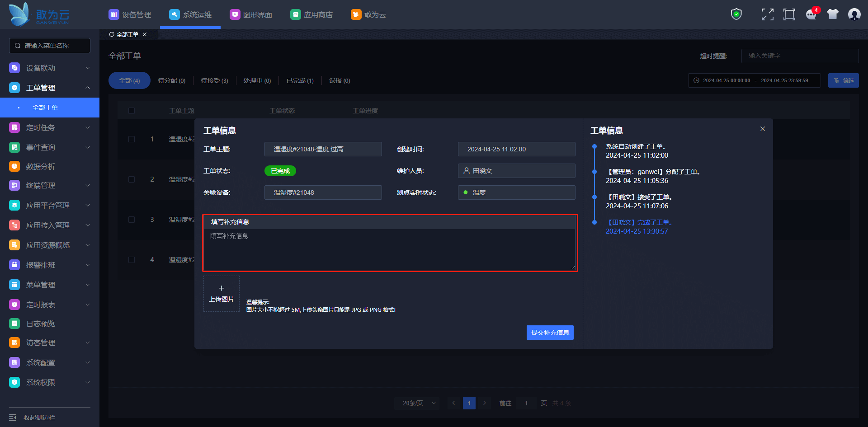
Task: Open the 敢为云 top menu item
Action: [368, 14]
